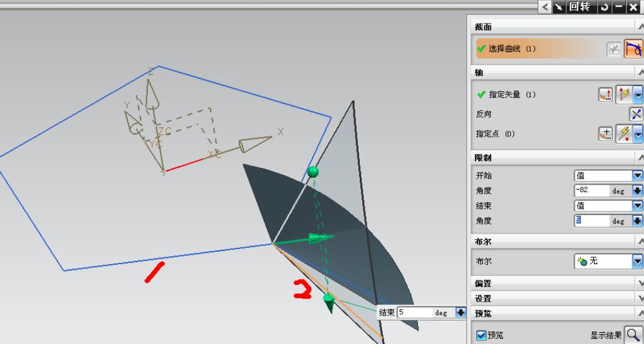
Task: Click the left chevron in dialog title bar
Action: tap(544, 7)
